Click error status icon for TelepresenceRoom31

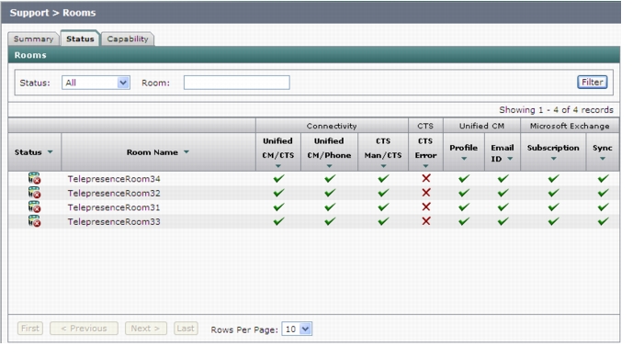click(34, 207)
